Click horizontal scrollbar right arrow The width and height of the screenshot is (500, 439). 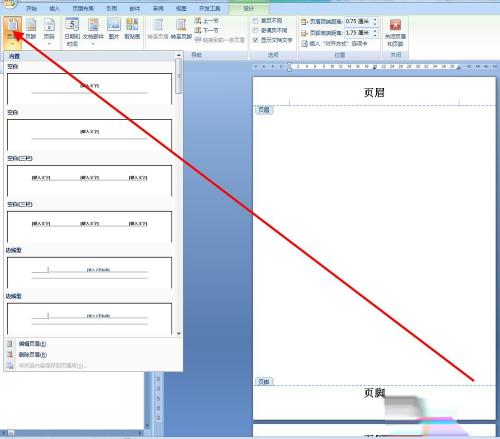coord(140,433)
